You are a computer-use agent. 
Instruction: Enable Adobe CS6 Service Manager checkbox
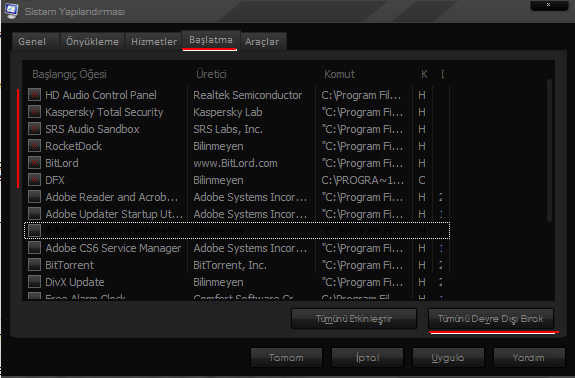point(34,248)
